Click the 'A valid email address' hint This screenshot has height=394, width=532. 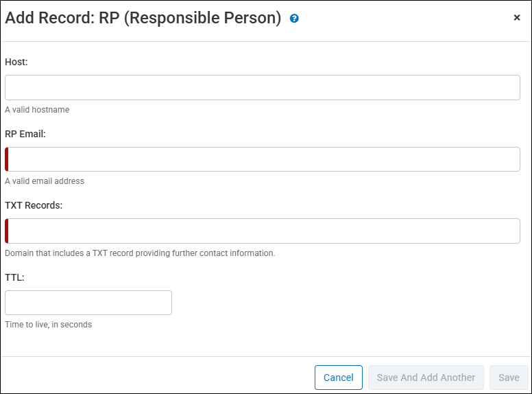point(45,181)
